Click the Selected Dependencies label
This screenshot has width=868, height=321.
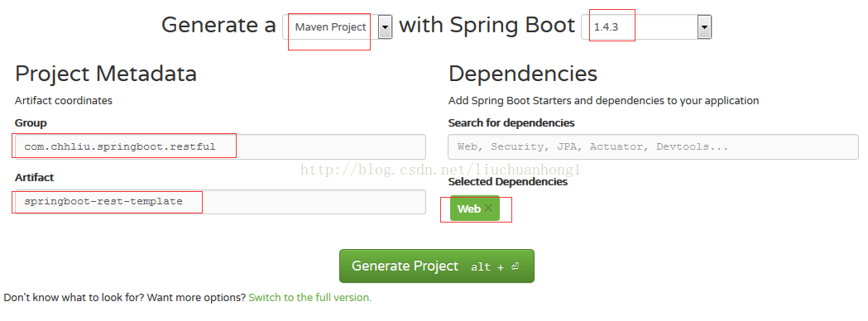point(507,181)
